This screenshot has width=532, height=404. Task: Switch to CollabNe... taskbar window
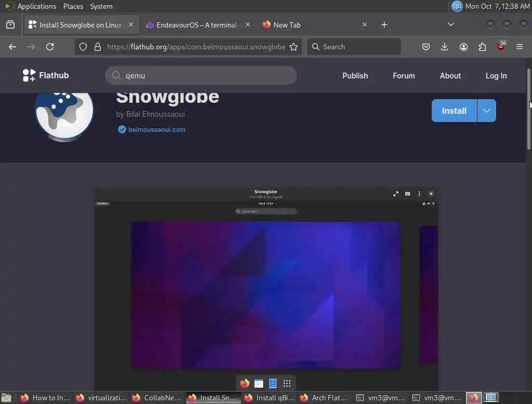click(x=157, y=398)
